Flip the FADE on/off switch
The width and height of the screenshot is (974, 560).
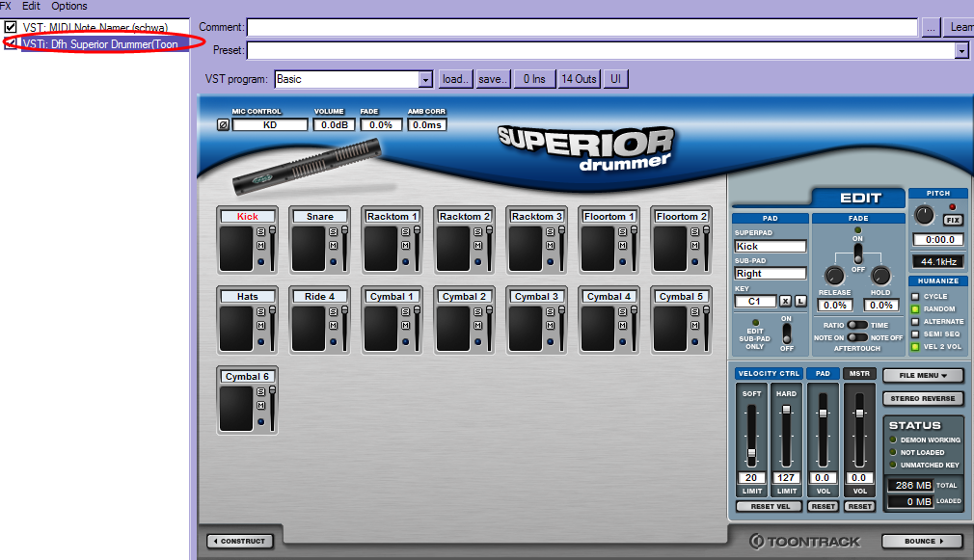858,253
